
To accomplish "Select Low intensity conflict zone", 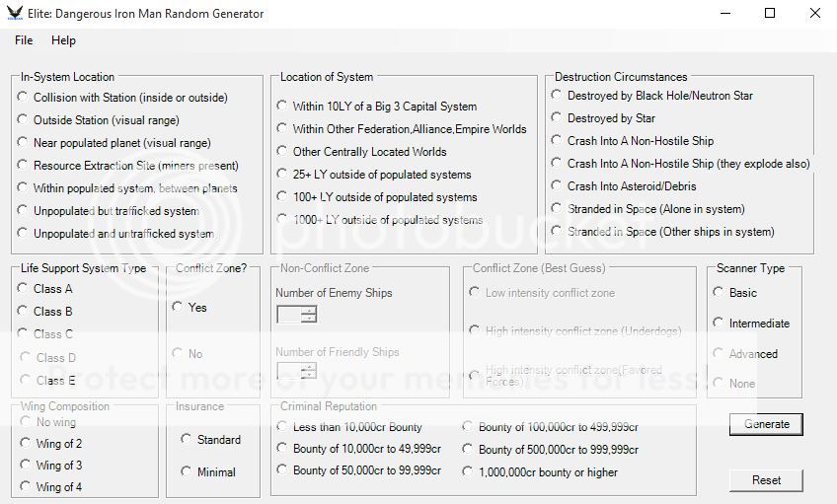I will coord(542,292).
